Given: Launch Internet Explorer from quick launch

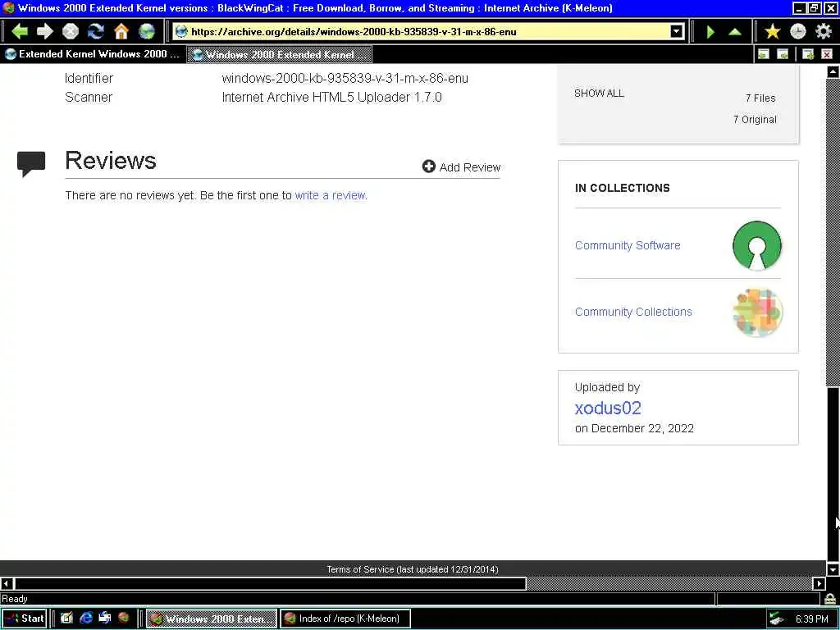Looking at the screenshot, I should tap(85, 619).
